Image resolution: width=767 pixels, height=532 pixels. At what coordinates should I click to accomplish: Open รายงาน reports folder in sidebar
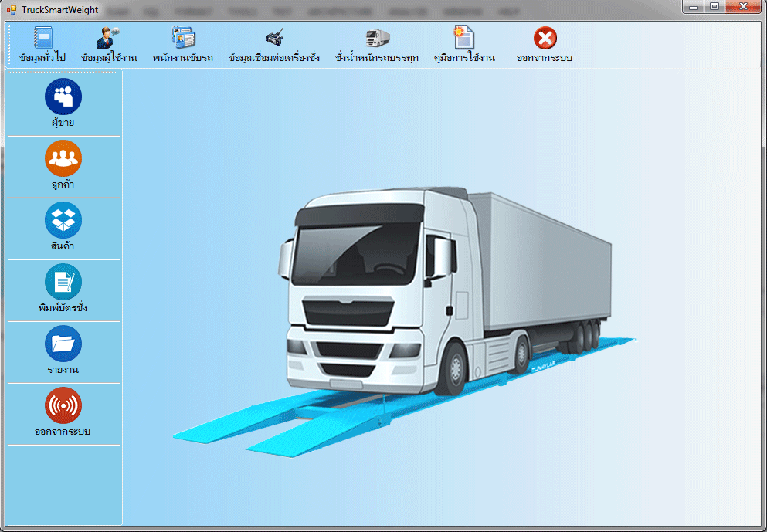(x=63, y=351)
